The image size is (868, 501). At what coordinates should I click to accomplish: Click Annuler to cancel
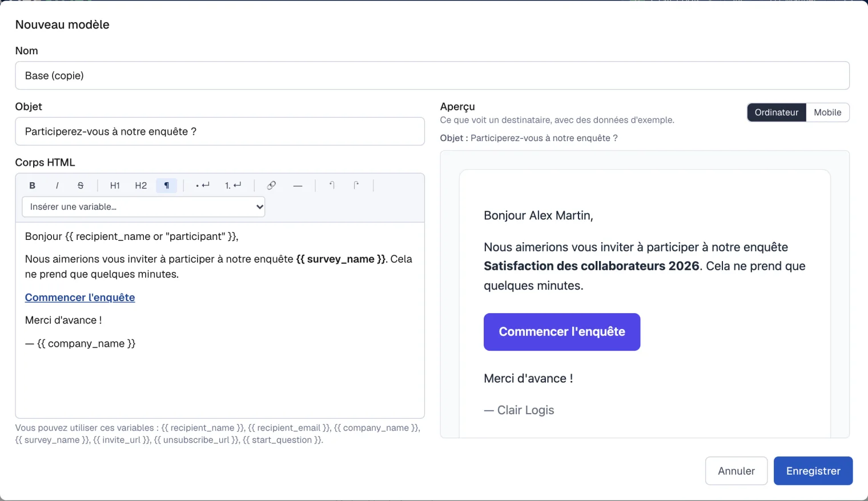click(x=736, y=471)
